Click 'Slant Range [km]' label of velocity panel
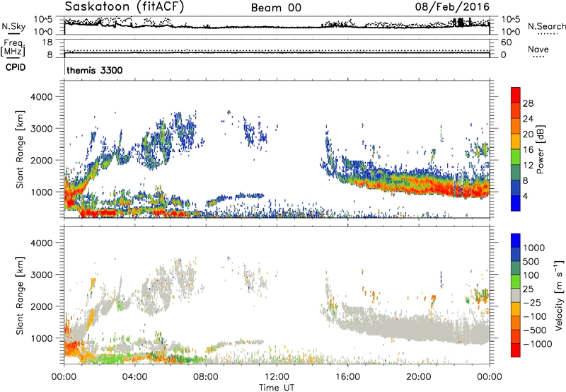 pyautogui.click(x=20, y=295)
